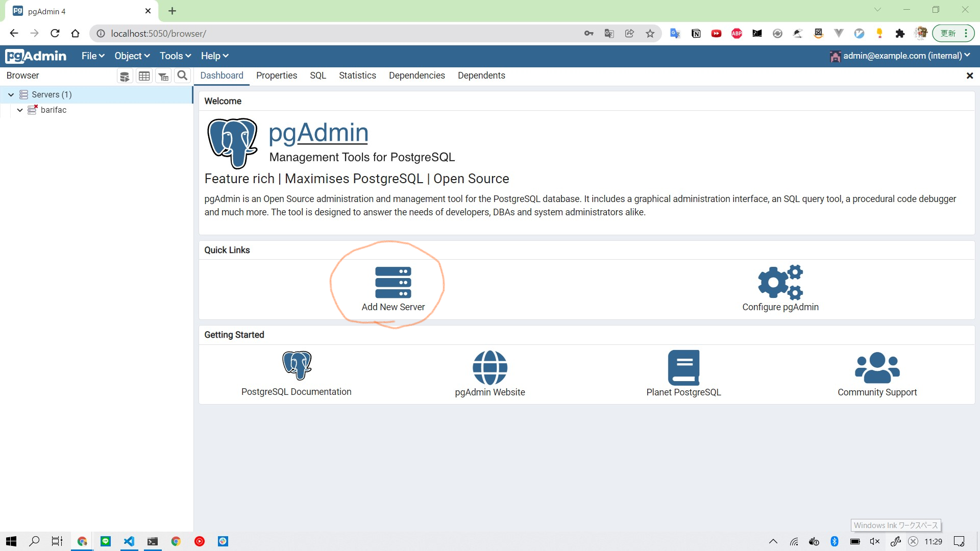Open Configure pgAdmin gears icon
The image size is (980, 551).
pyautogui.click(x=780, y=282)
